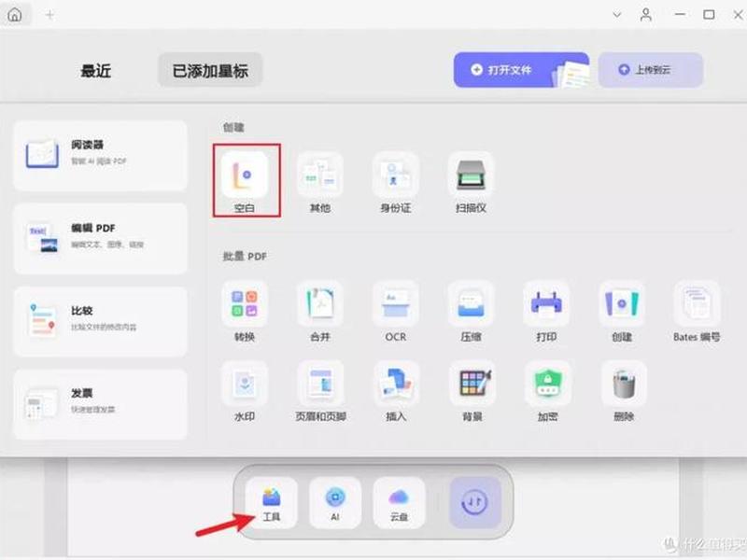Switch to the 最近 recent tab
747x560 pixels.
[x=96, y=71]
